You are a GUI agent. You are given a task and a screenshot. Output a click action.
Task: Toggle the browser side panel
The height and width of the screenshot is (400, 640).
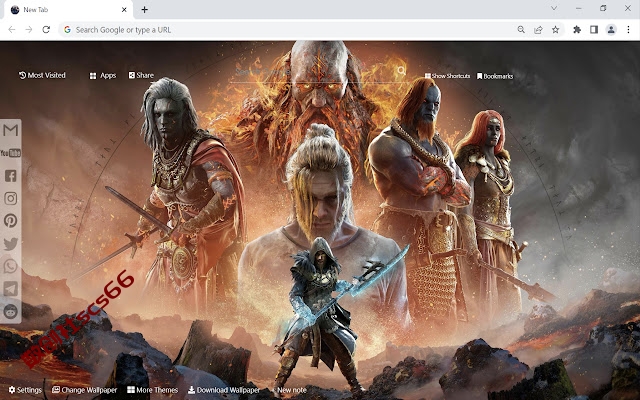pyautogui.click(x=594, y=29)
